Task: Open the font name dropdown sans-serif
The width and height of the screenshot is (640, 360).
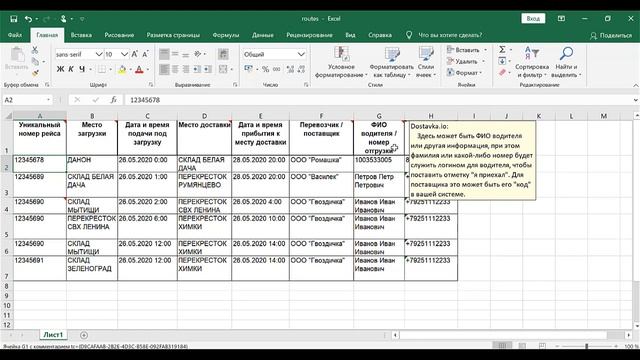Action: point(99,54)
